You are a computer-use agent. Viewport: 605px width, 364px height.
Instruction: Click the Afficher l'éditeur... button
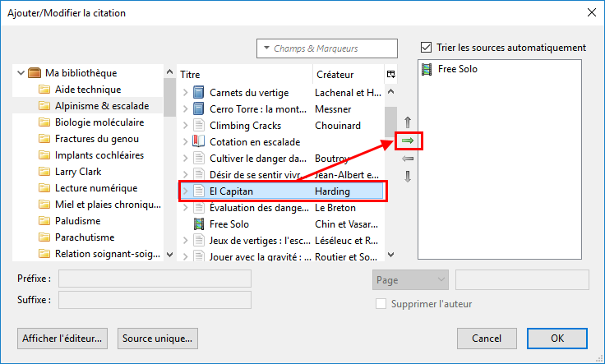pos(62,339)
